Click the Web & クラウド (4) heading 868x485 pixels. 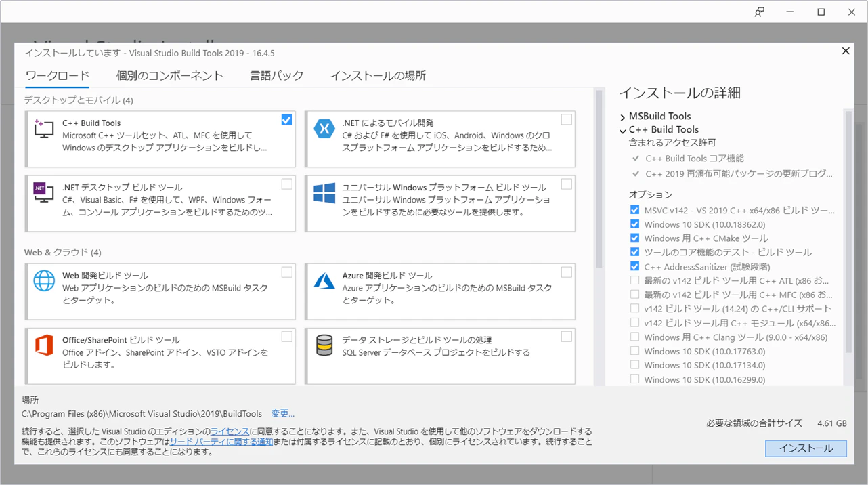pyautogui.click(x=62, y=253)
